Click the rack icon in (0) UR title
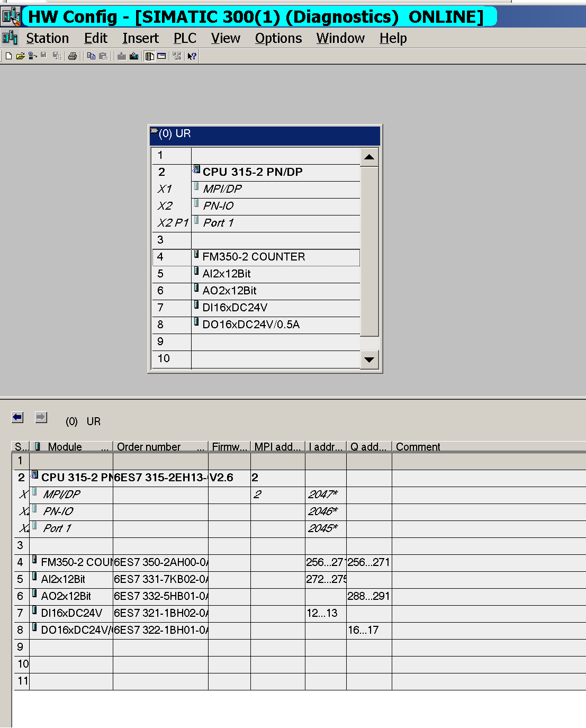586x728 pixels. [x=154, y=130]
